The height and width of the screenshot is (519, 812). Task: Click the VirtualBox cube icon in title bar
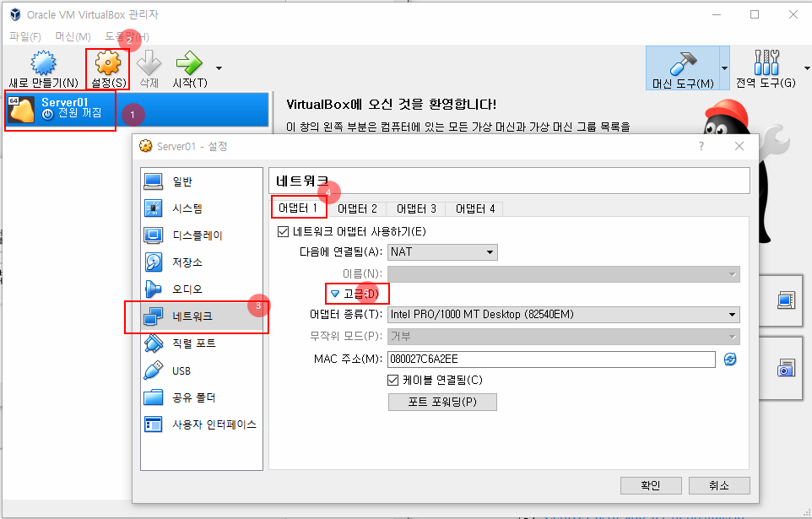(x=15, y=14)
